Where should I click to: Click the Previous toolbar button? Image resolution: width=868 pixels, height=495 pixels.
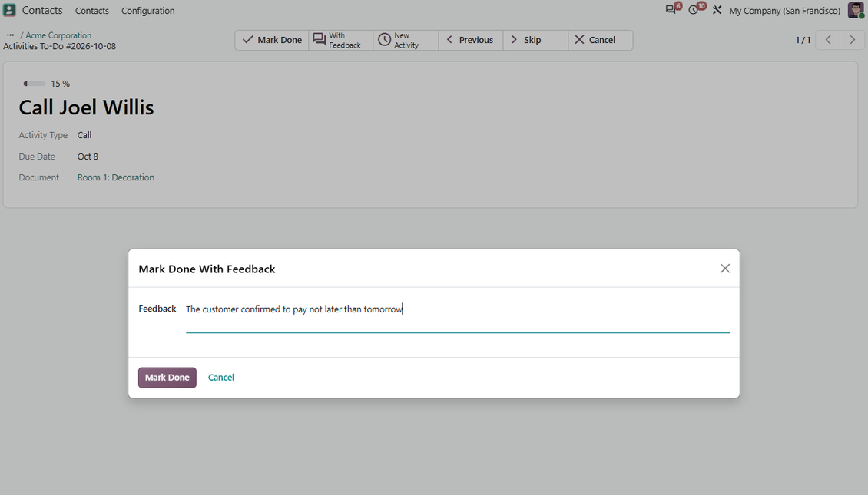tap(471, 40)
